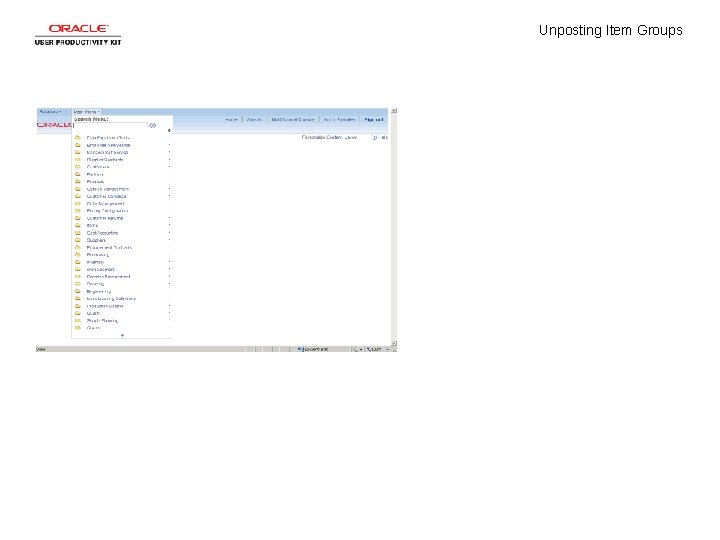Expand submenu arrow for Production Control
The width and height of the screenshot is (720, 540).
coord(169,306)
